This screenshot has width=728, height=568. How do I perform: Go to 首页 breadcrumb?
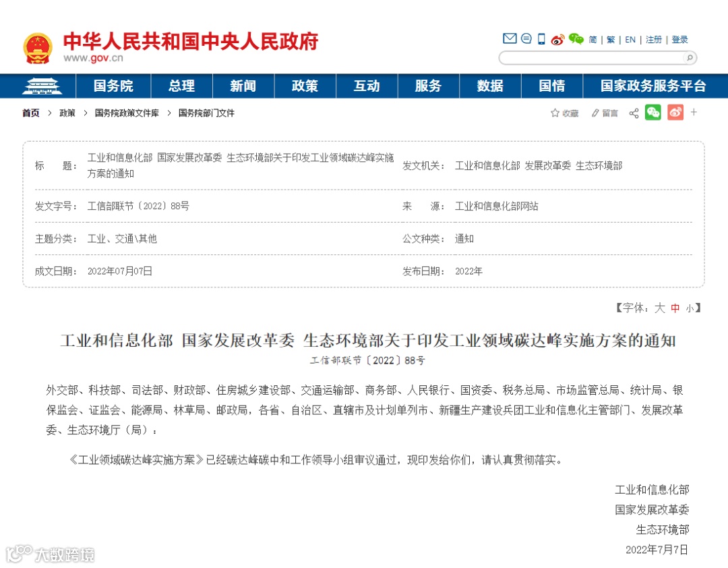click(x=30, y=113)
